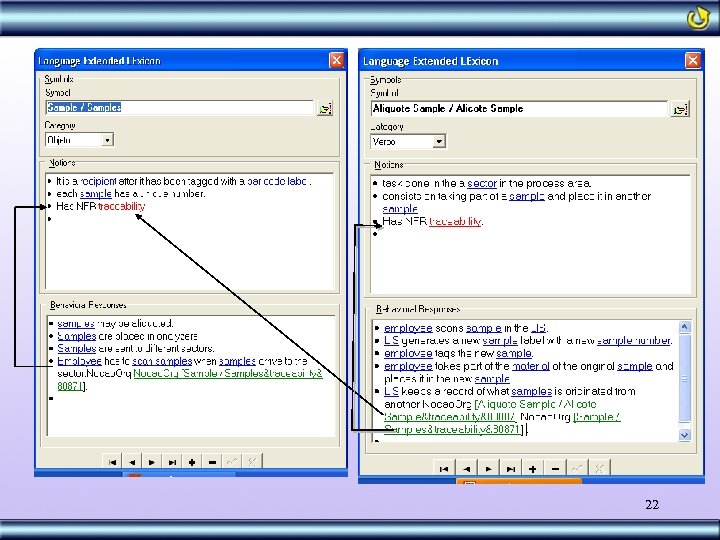The width and height of the screenshot is (720, 540).
Task: Click 'employee' link in 'employee tags' line
Action: pos(408,354)
